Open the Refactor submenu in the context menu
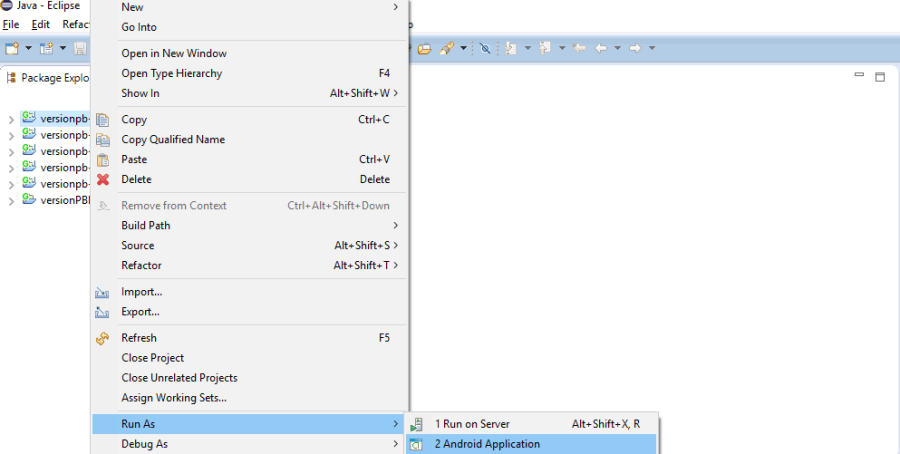 click(x=250, y=266)
